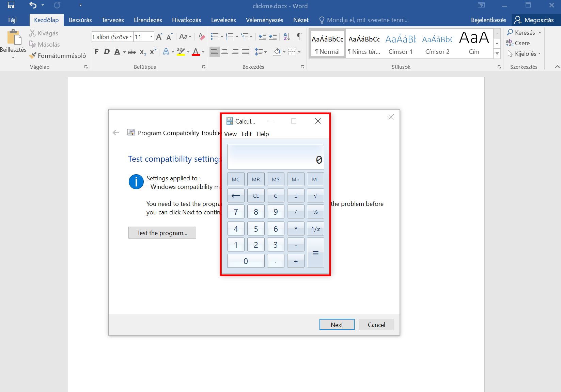
Task: Open font name dropdown Calibri
Action: [130, 37]
